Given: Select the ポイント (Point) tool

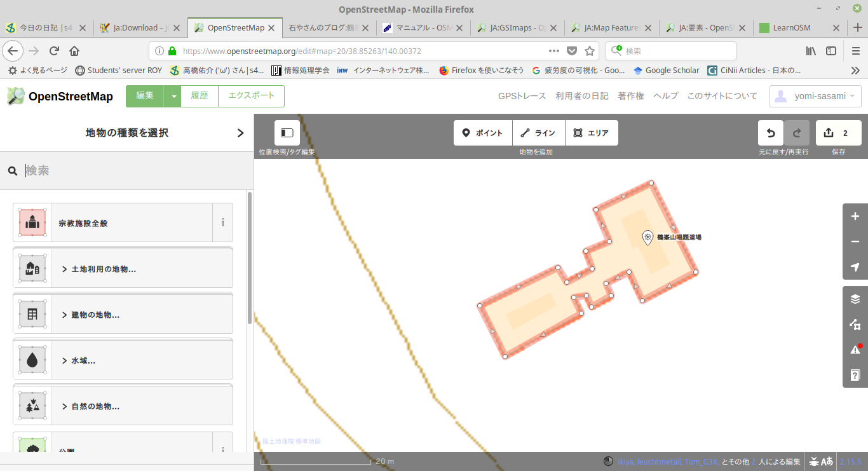Looking at the screenshot, I should (x=483, y=133).
